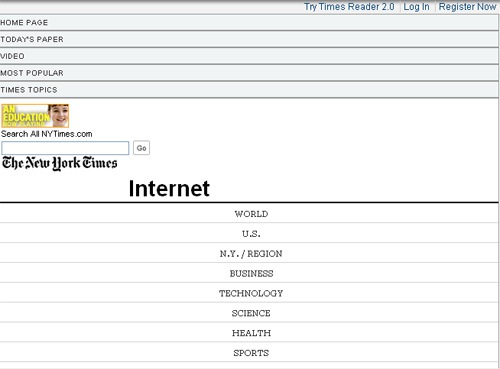Select the N.Y. / REGION section
Screen dimensions: 500x369
251,254
